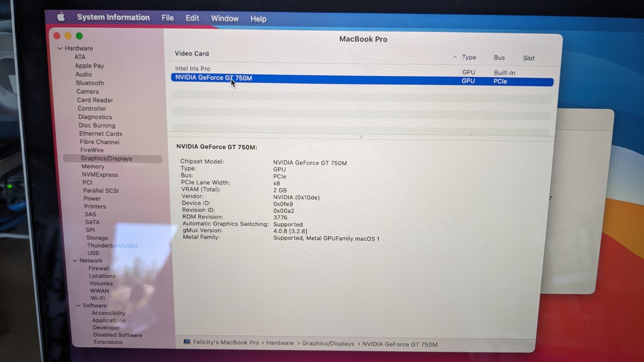Image resolution: width=644 pixels, height=362 pixels.
Task: Open the Window menu
Action: click(225, 19)
